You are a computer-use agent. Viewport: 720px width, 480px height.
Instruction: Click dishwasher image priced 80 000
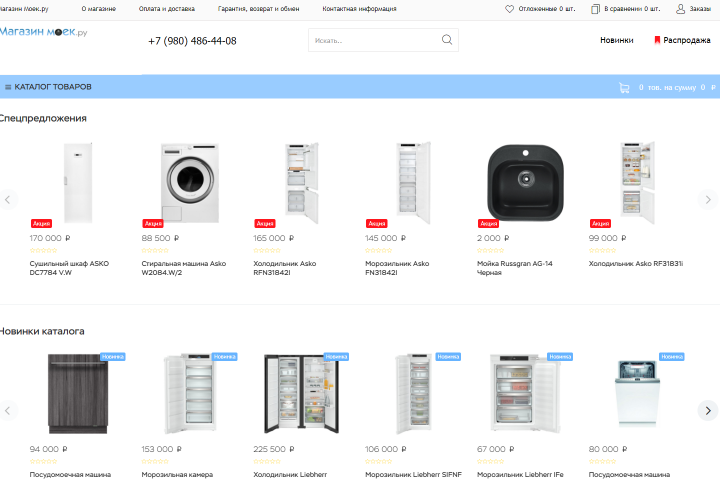pos(637,394)
